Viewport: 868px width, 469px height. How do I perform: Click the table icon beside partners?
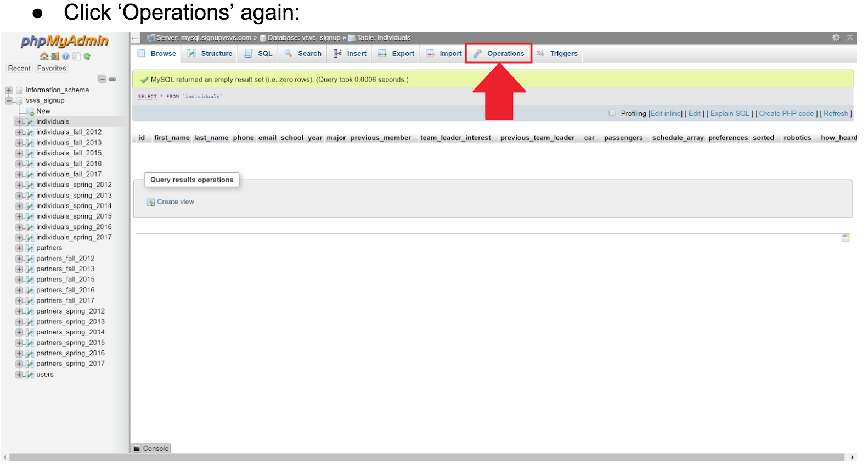click(30, 248)
